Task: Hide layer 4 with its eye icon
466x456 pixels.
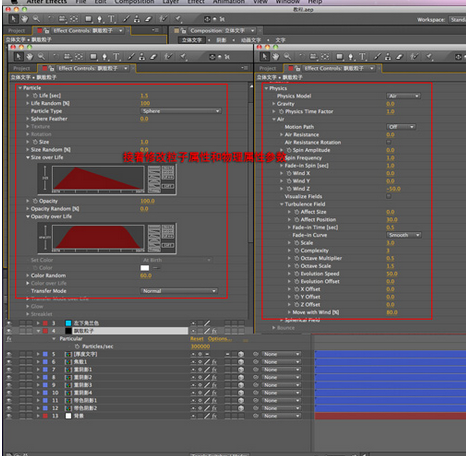Action: coord(9,331)
